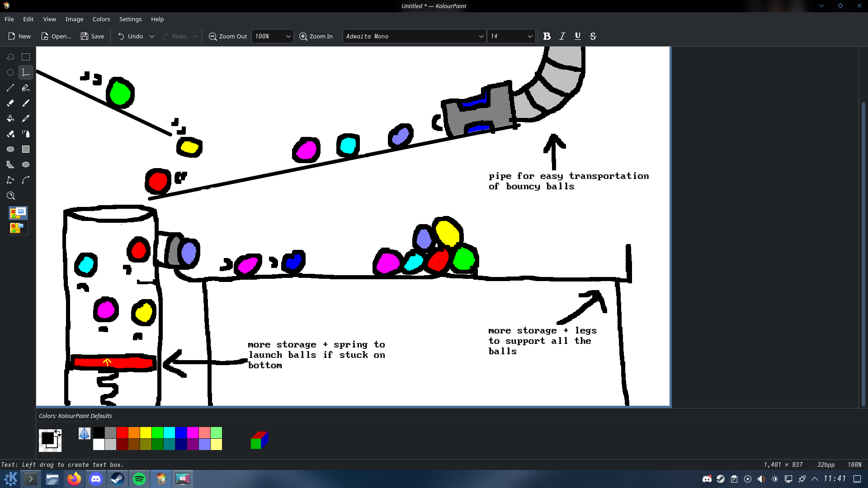The width and height of the screenshot is (868, 488).
Task: Open the Image menu
Action: [x=74, y=19]
